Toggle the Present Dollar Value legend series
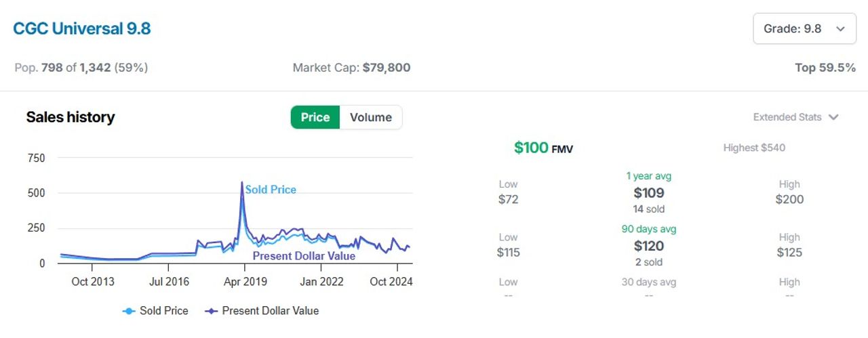The image size is (868, 338). coord(262,311)
